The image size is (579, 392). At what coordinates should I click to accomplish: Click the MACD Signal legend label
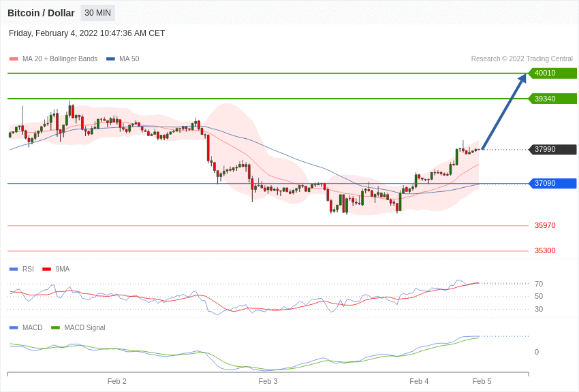[x=84, y=327]
